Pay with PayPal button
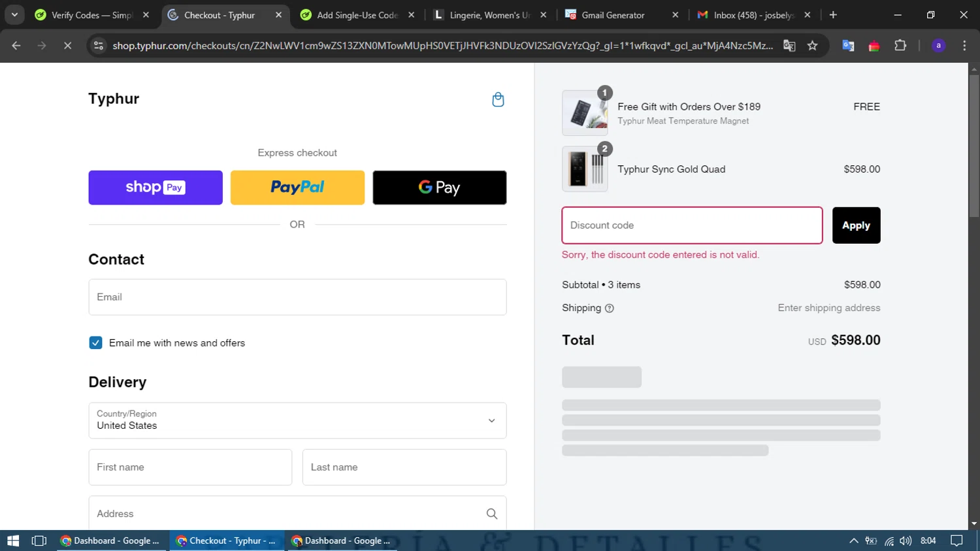The height and width of the screenshot is (551, 980). pyautogui.click(x=297, y=188)
